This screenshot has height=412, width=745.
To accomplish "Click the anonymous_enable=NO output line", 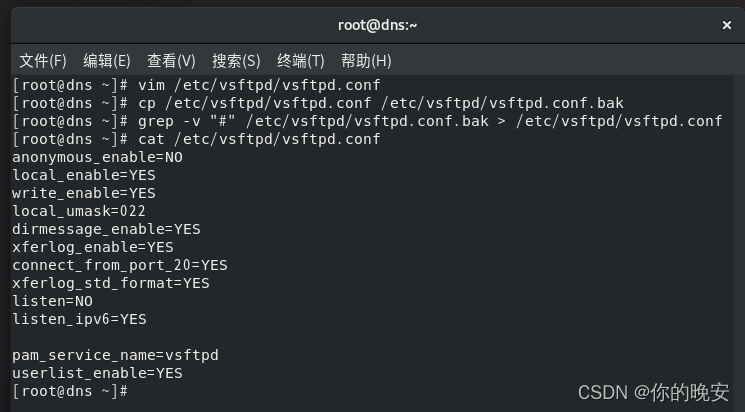I will [97, 157].
